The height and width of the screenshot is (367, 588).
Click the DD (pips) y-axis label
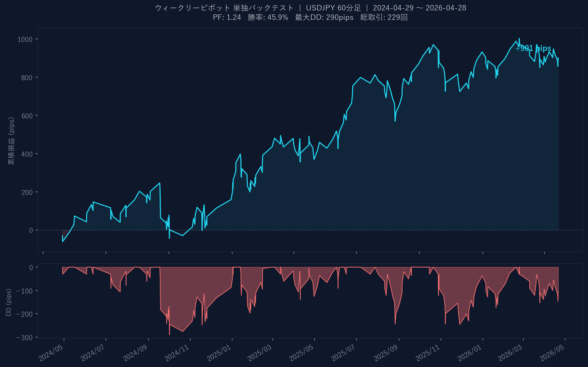tap(9, 302)
